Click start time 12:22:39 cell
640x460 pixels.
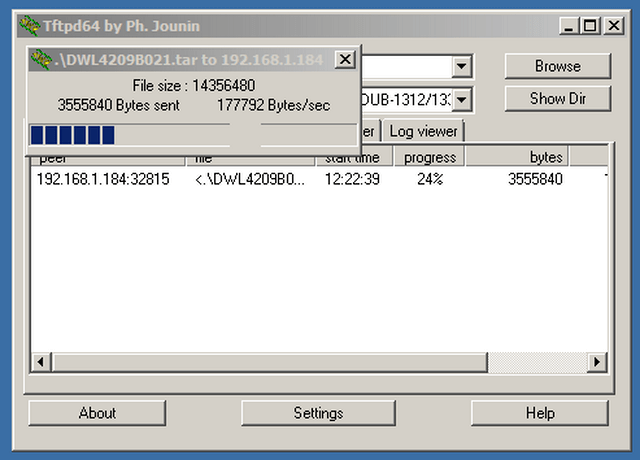352,179
